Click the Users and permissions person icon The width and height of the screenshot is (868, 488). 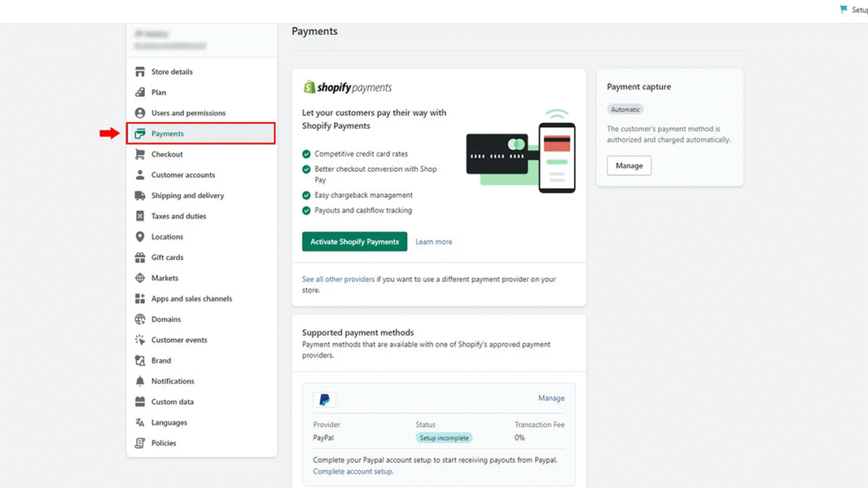coord(140,113)
